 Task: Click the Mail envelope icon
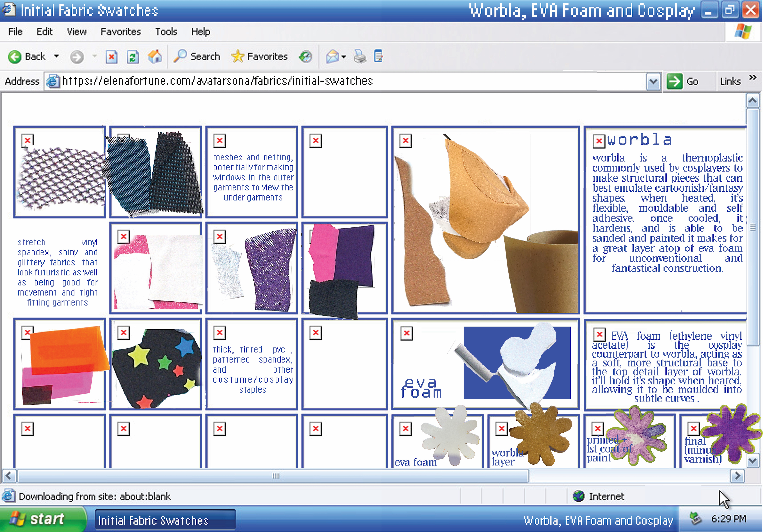pyautogui.click(x=332, y=57)
